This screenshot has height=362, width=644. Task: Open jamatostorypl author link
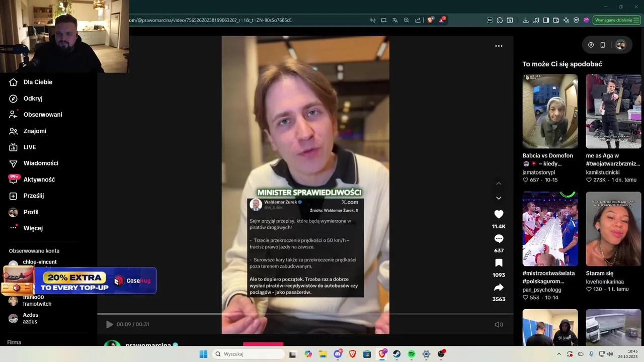coord(538,172)
